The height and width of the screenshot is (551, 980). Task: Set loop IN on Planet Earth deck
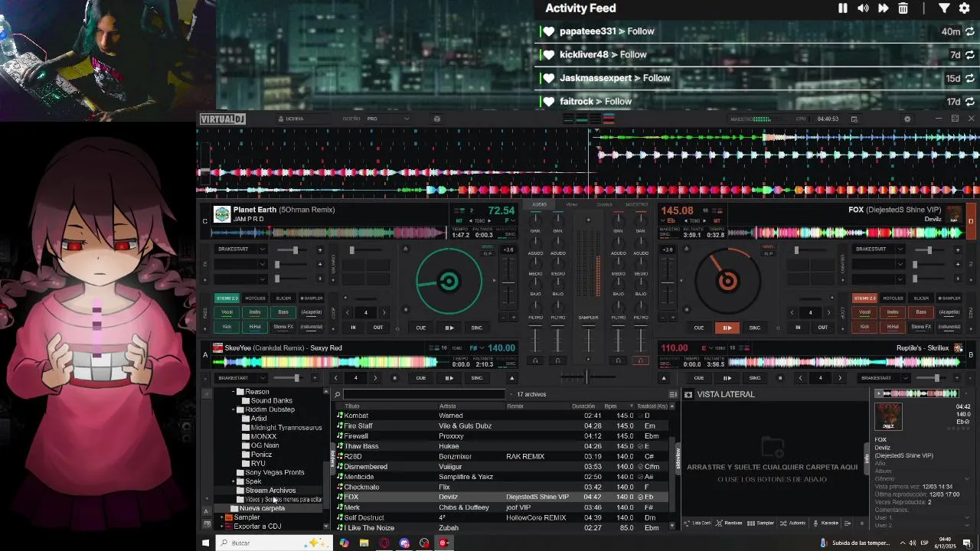353,328
